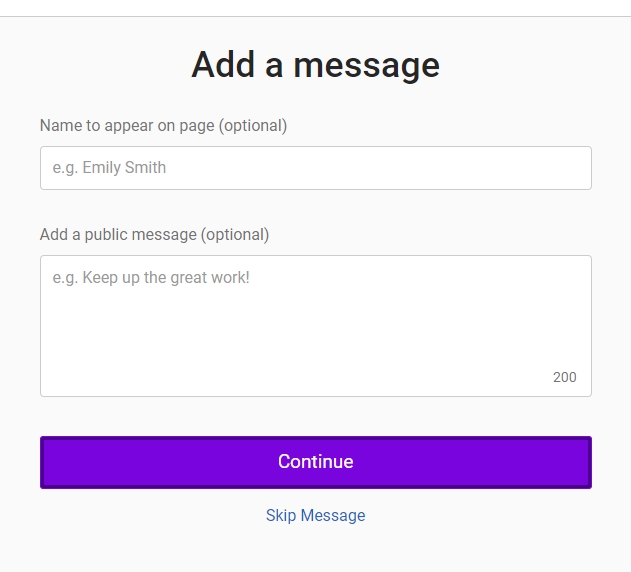Click the empty area of the message textarea
Image resolution: width=631 pixels, height=572 pixels.
(300, 340)
